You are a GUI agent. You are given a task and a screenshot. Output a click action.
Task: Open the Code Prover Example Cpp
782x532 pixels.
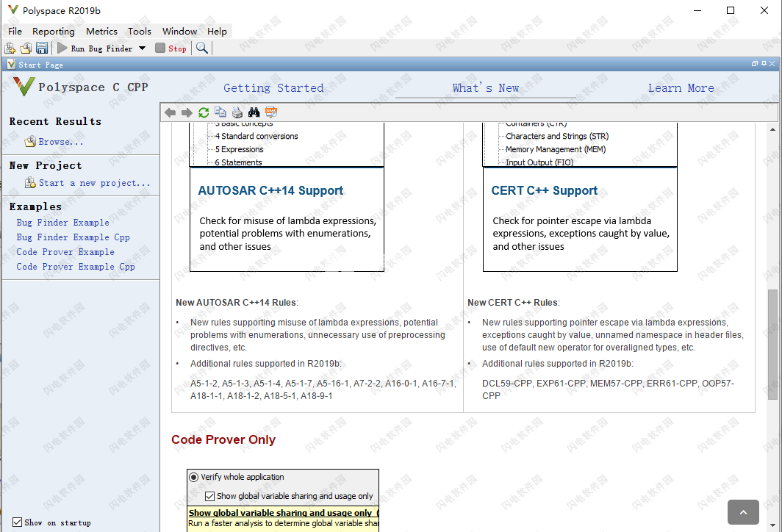[x=76, y=266]
